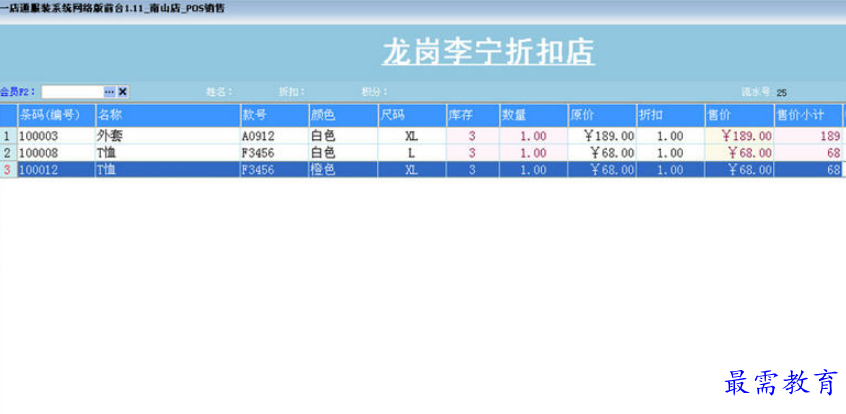This screenshot has width=846, height=414.
Task: Click sale price ¥189.00 cell
Action: point(740,136)
